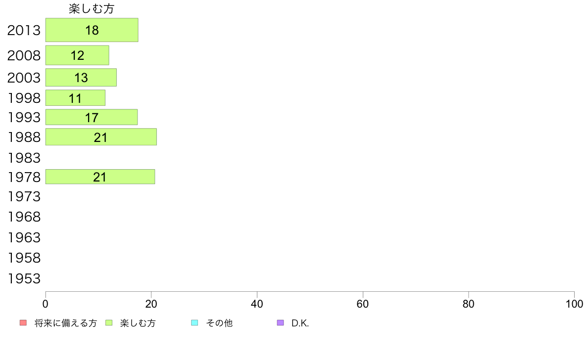Click the その他 legend text
This screenshot has height=364, width=588.
219,323
